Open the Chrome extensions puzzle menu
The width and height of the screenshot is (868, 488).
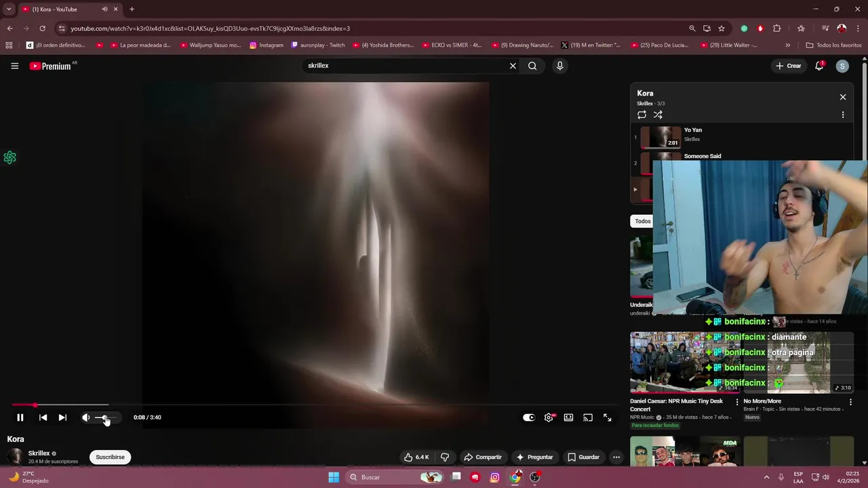click(x=777, y=28)
